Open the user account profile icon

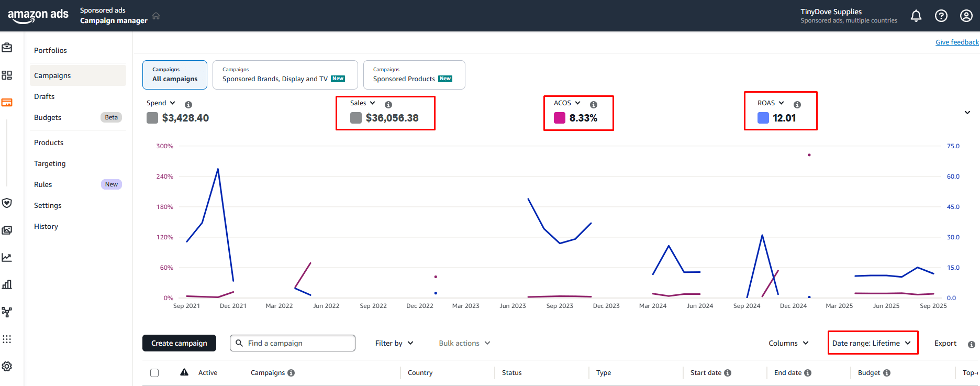pyautogui.click(x=966, y=16)
